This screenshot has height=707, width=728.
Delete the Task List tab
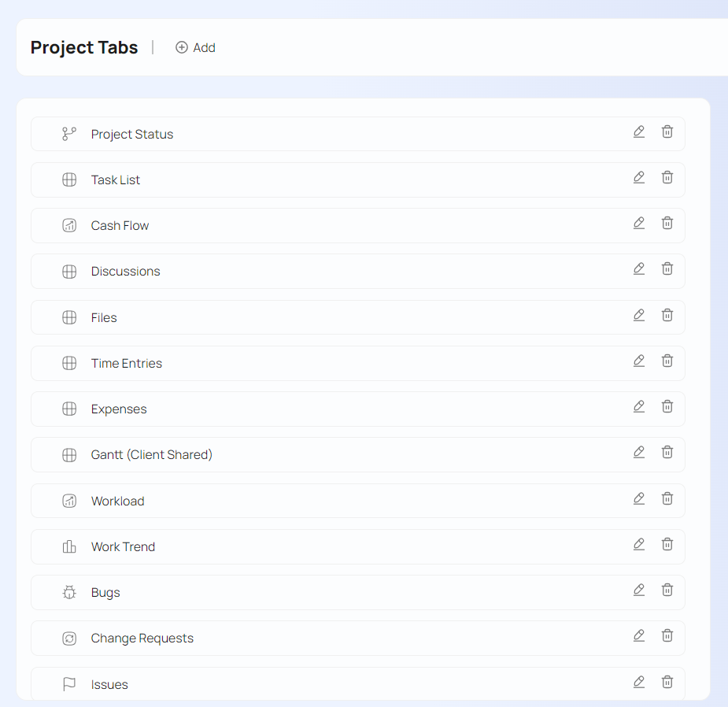[667, 178]
